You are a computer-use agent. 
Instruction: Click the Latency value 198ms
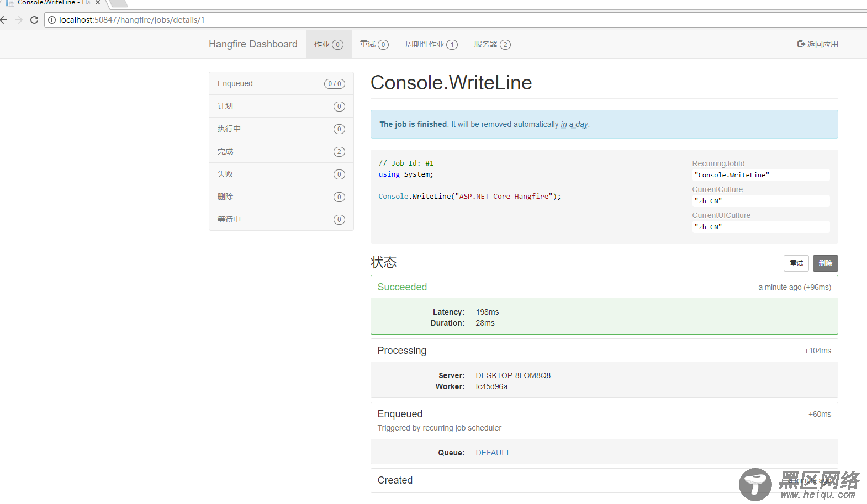(487, 312)
